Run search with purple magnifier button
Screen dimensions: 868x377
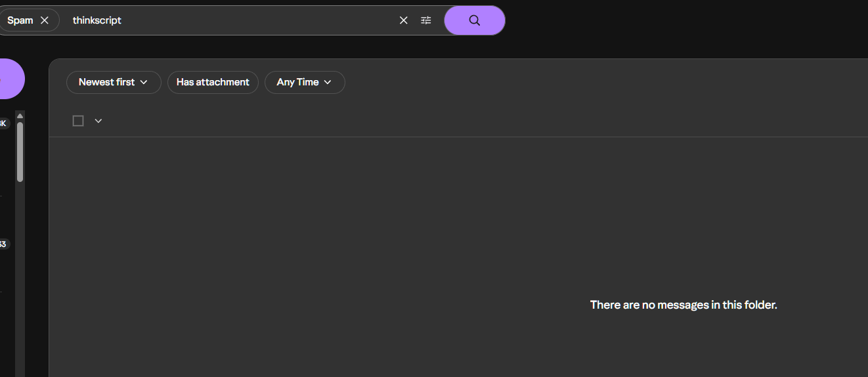tap(474, 20)
